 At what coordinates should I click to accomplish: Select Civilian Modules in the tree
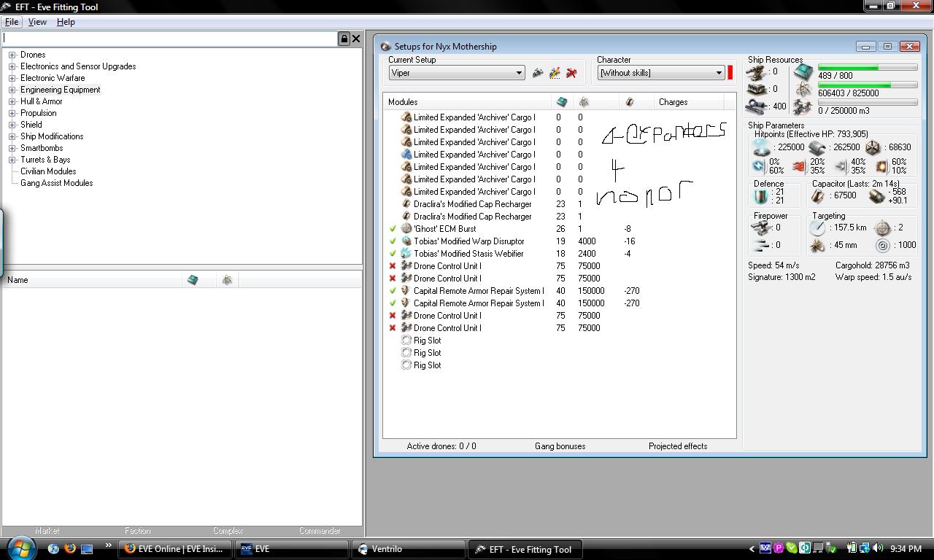point(48,171)
